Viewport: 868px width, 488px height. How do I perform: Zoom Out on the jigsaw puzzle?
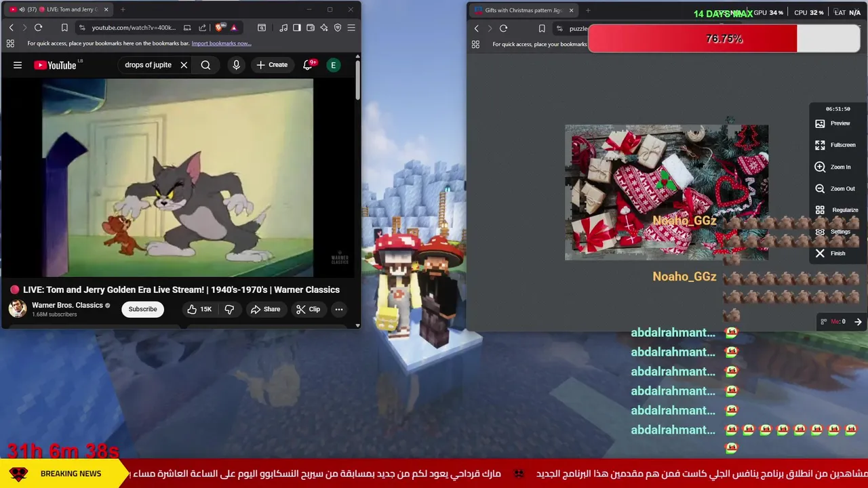[x=835, y=188]
